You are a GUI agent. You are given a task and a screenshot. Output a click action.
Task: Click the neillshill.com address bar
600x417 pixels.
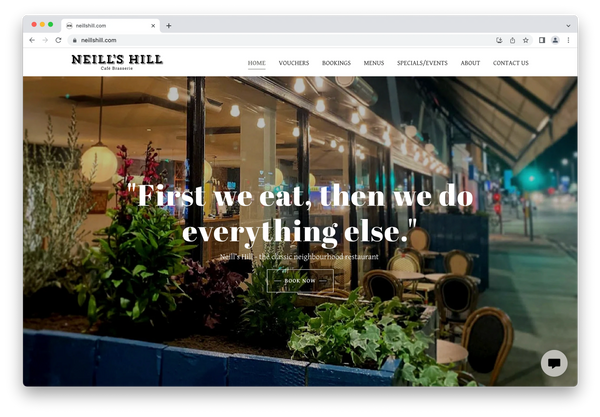[279, 40]
